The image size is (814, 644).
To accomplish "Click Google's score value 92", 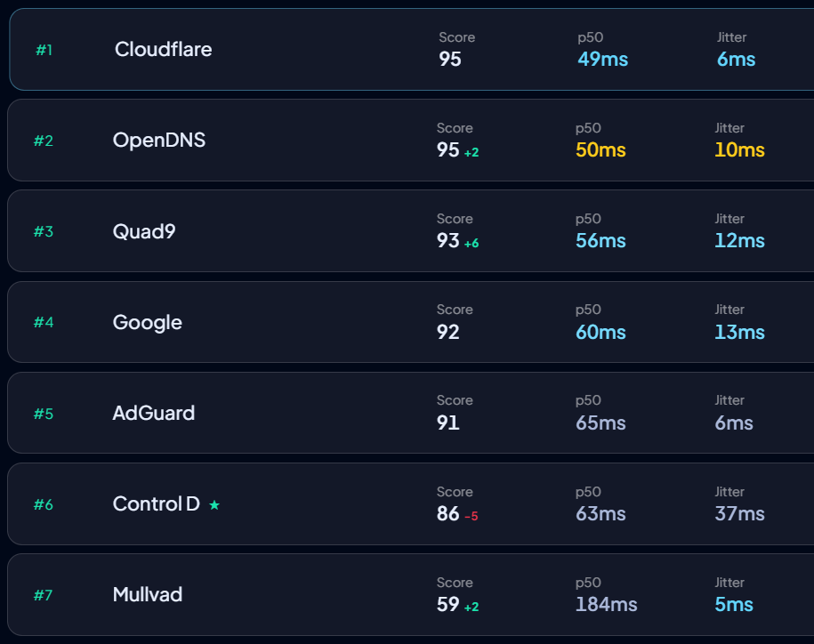I will 448,332.
